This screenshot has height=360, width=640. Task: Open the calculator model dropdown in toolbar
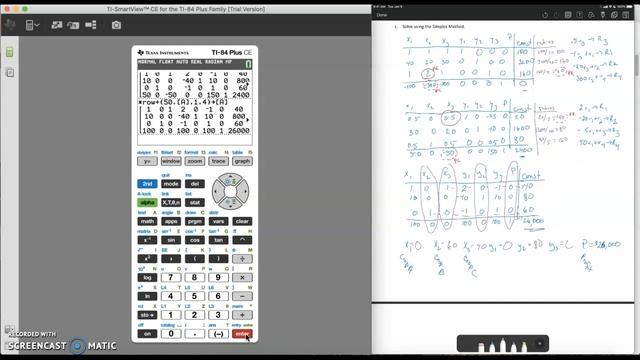pyautogui.click(x=32, y=25)
